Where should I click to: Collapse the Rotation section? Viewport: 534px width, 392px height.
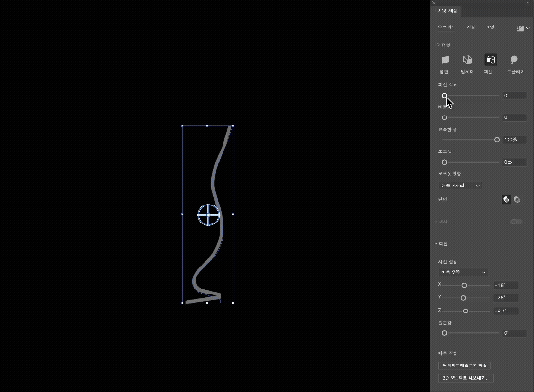click(440, 244)
